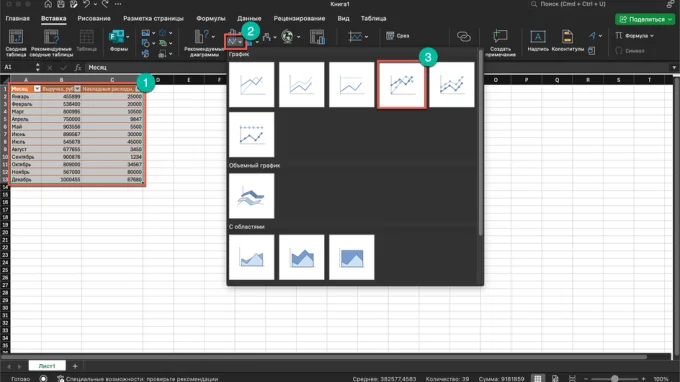Click the zoom out minus button
680x382 pixels.
[x=586, y=379]
